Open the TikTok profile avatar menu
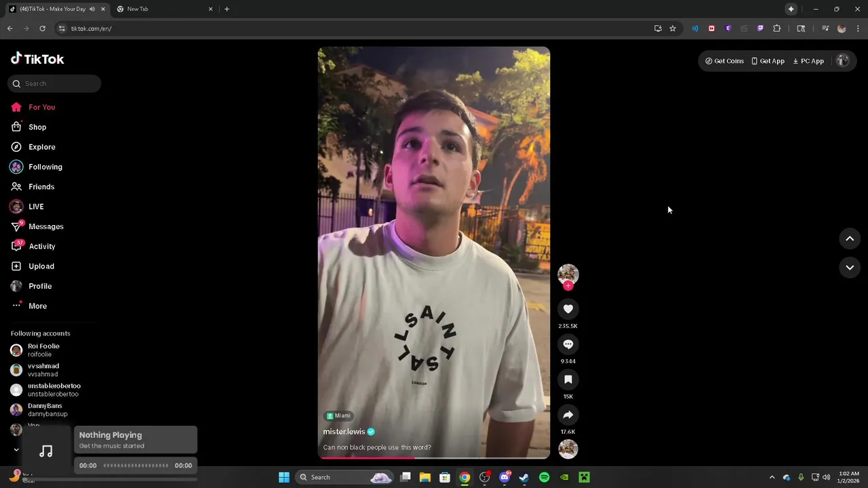Screen dimensions: 868x488 [x=843, y=60]
